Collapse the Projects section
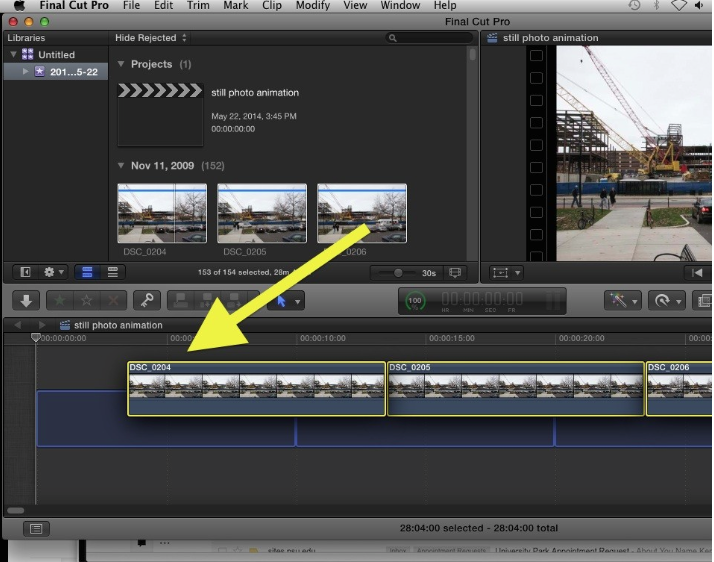 121,64
